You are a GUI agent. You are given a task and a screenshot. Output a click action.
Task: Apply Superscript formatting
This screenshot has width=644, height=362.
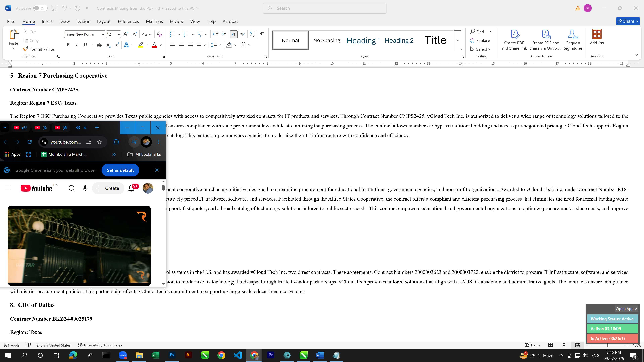click(x=117, y=45)
